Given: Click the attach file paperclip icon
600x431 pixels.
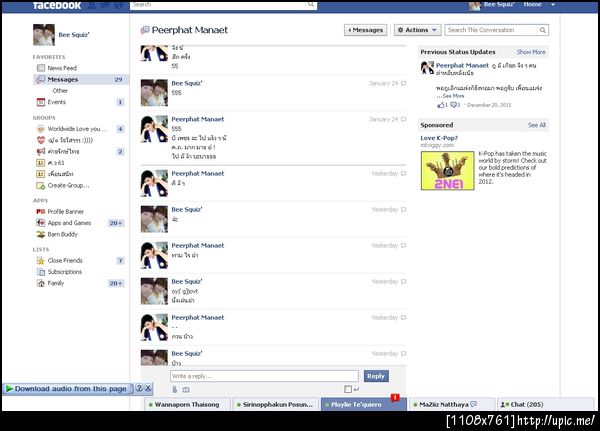Looking at the screenshot, I should tap(174, 390).
